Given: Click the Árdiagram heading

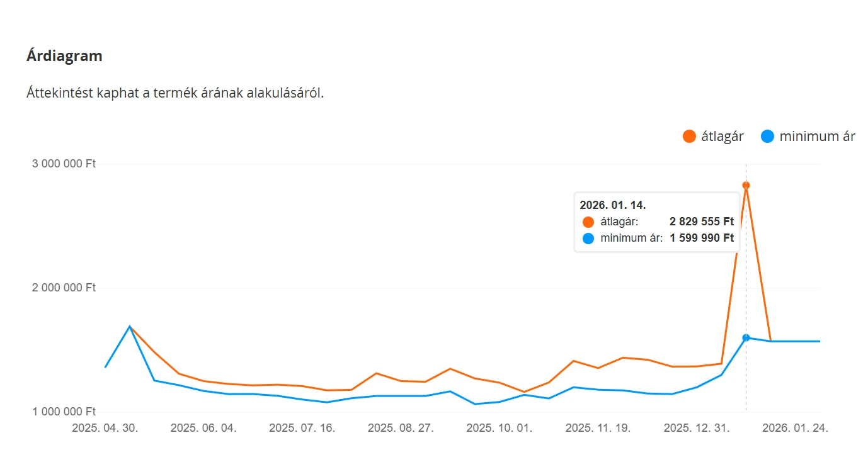Looking at the screenshot, I should pyautogui.click(x=64, y=56).
